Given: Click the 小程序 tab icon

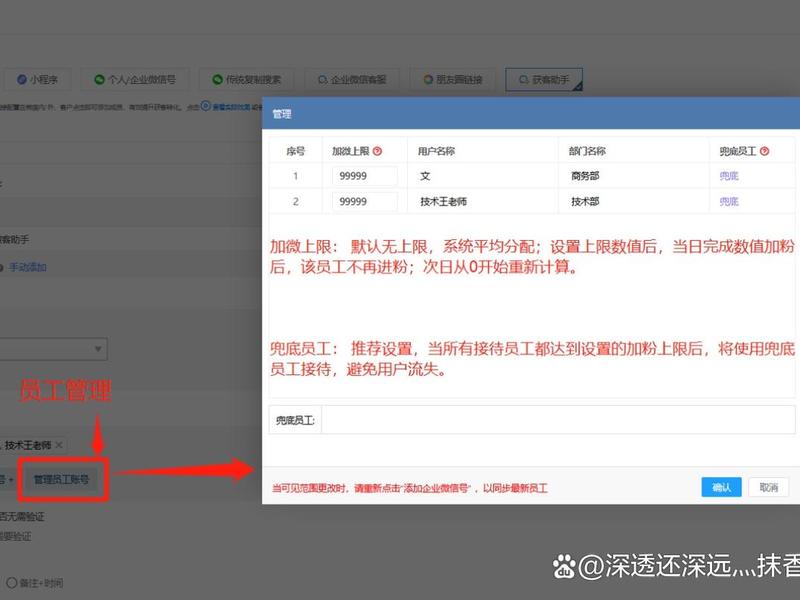Looking at the screenshot, I should click(21, 80).
